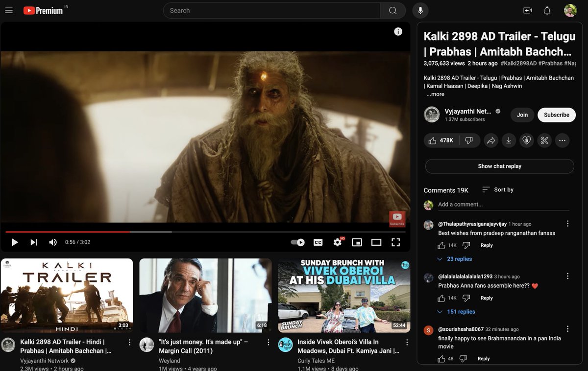The image size is (588, 371).
Task: Click the Join button
Action: [522, 115]
